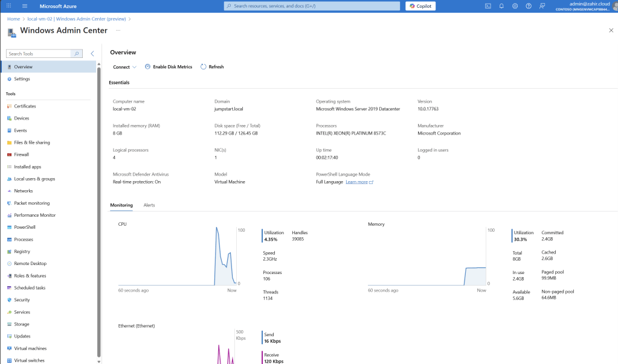Image resolution: width=618 pixels, height=364 pixels.
Task: Open Azure portal hamburger menu
Action: (x=25, y=6)
